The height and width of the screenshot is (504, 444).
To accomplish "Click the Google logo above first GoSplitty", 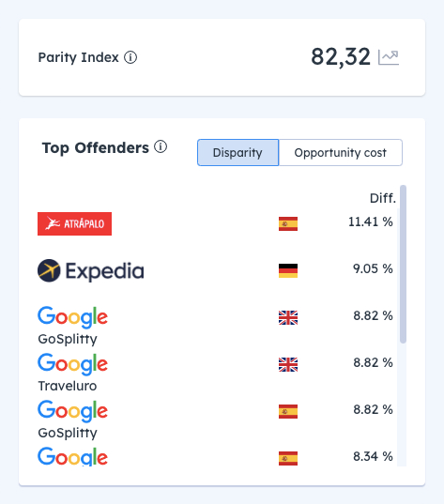I will click(x=72, y=317).
